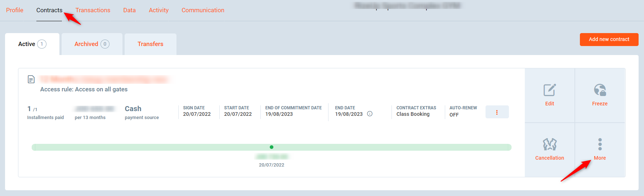Open the More options vertical dots icon
The image size is (644, 196).
coord(600,144)
